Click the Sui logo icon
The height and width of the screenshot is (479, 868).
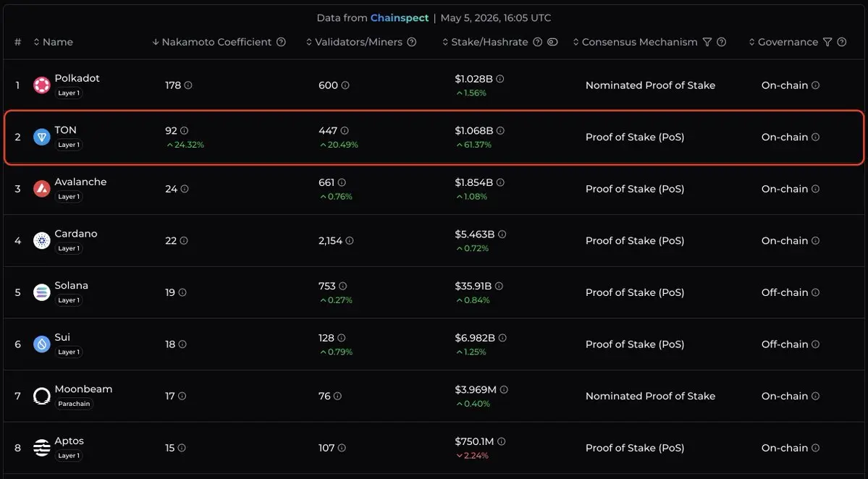click(41, 344)
